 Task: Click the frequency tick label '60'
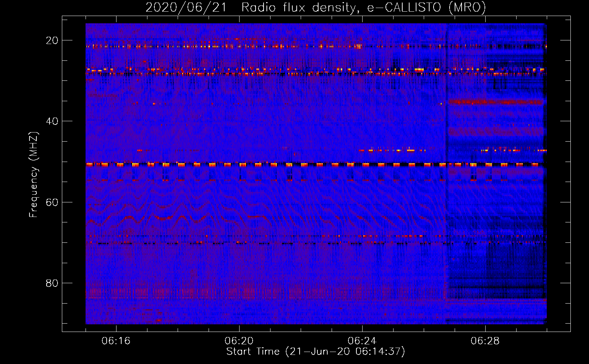52,202
